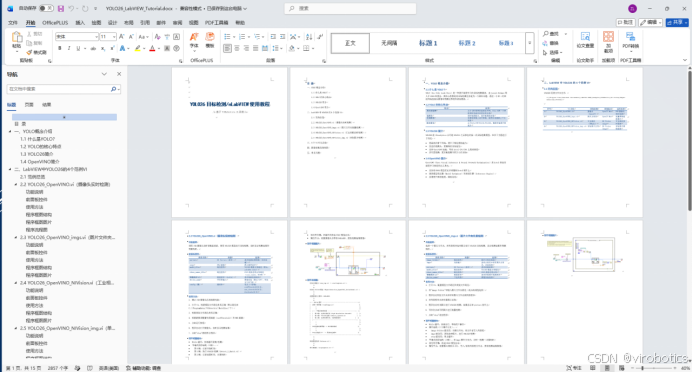This screenshot has height=372, width=693.
Task: Switch to the 引用 References tab
Action: (x=145, y=23)
